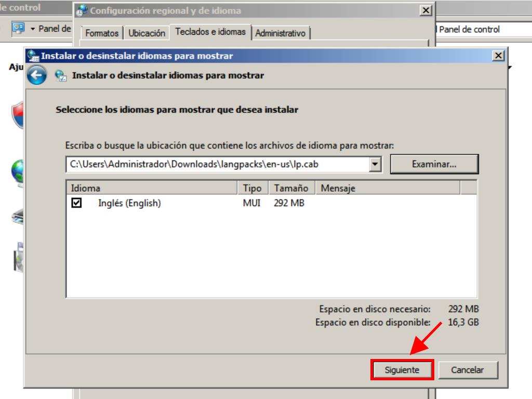Expand the language file location dropdown
532x399 pixels.
[376, 164]
